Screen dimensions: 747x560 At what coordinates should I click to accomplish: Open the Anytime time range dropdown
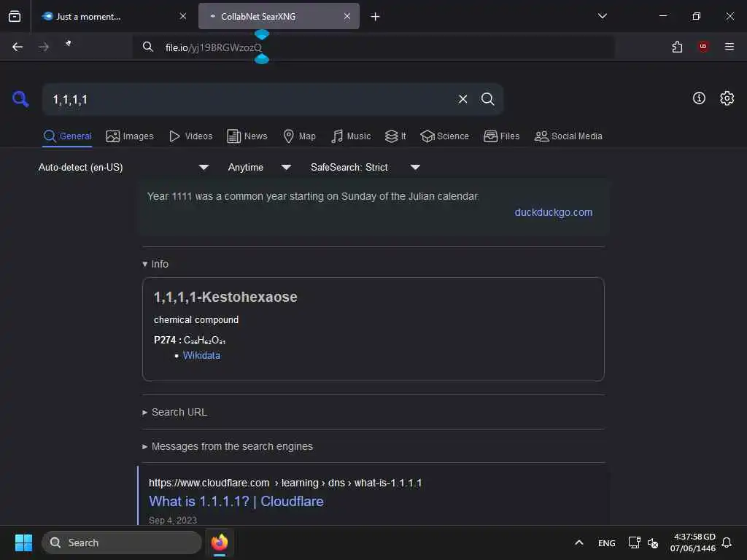[x=260, y=167]
